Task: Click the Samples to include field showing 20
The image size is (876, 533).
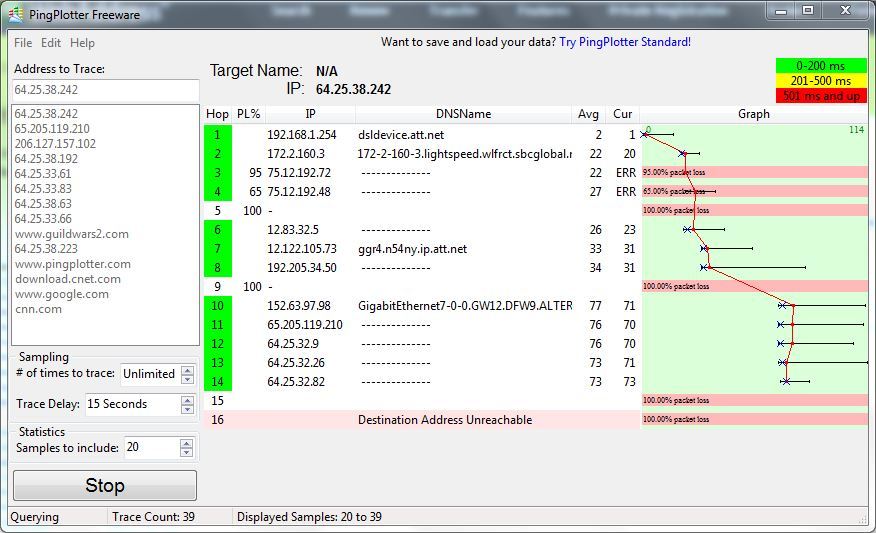Action: coord(153,448)
